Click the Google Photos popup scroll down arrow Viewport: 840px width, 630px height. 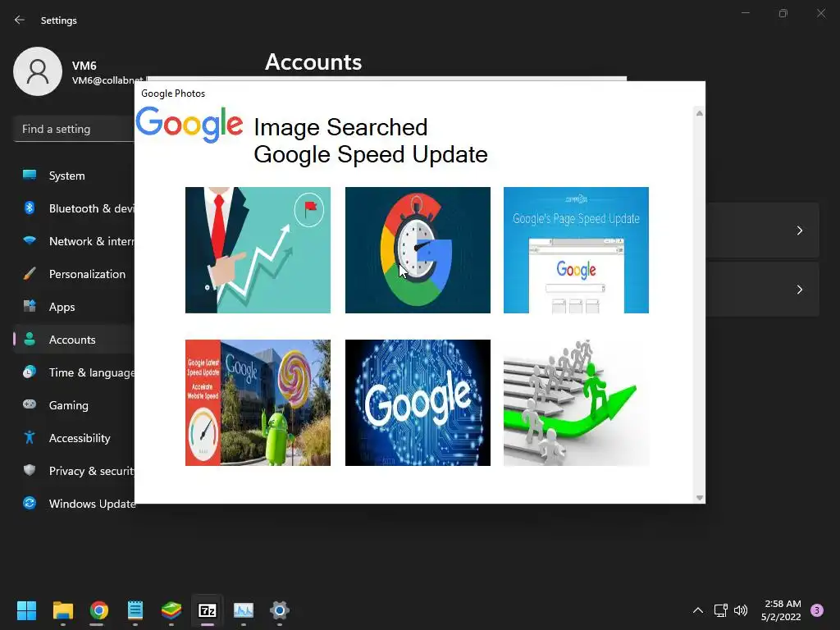pyautogui.click(x=699, y=498)
